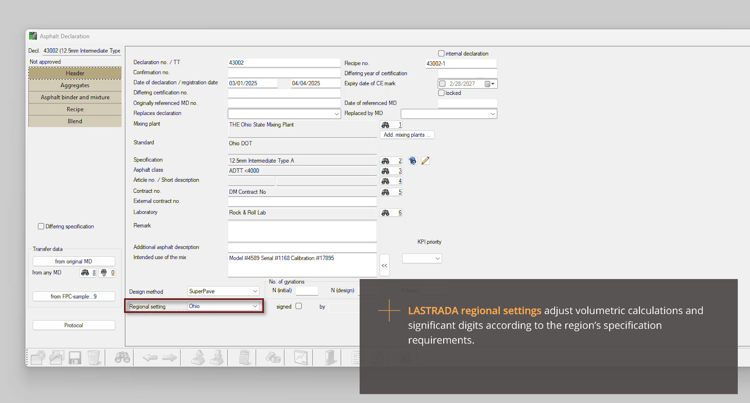Click the registration date field 04/04/2025

[x=316, y=83]
